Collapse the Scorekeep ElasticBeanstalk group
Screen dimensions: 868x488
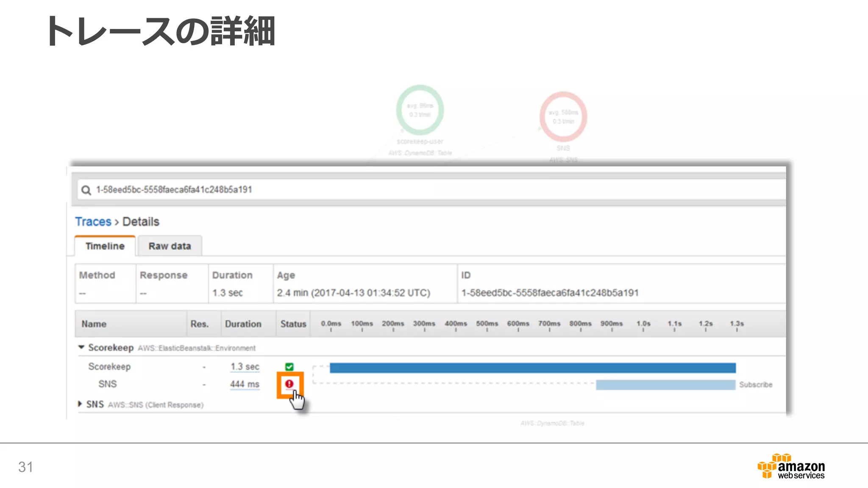pos(81,347)
